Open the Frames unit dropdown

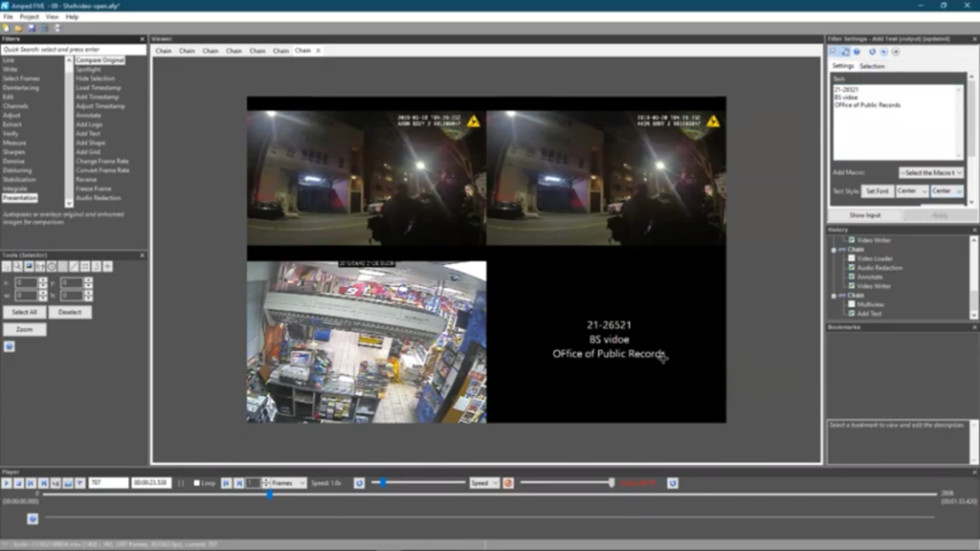[288, 483]
